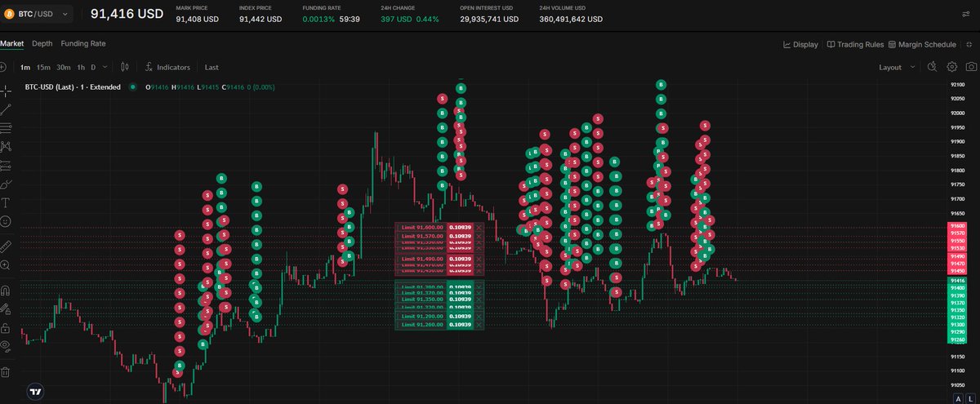
Task: Select the crosshair cursor tool
Action: (x=6, y=90)
